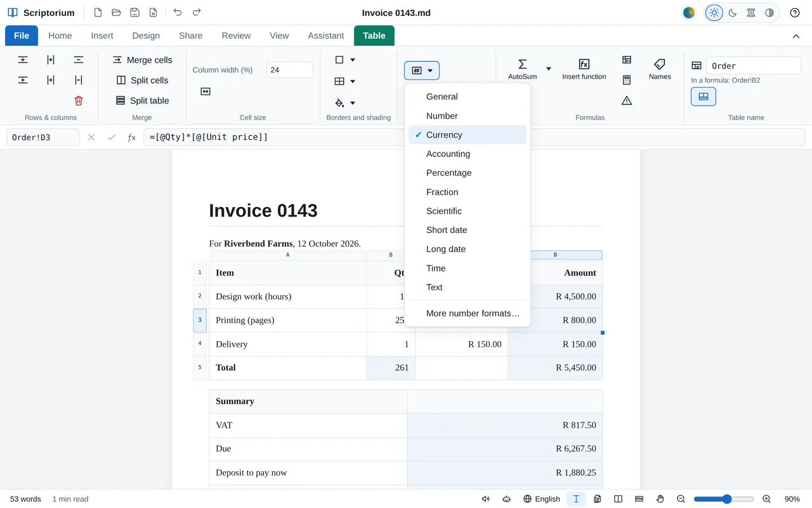The image size is (812, 508).
Task: Click the close document file icon
Action: coord(153,13)
